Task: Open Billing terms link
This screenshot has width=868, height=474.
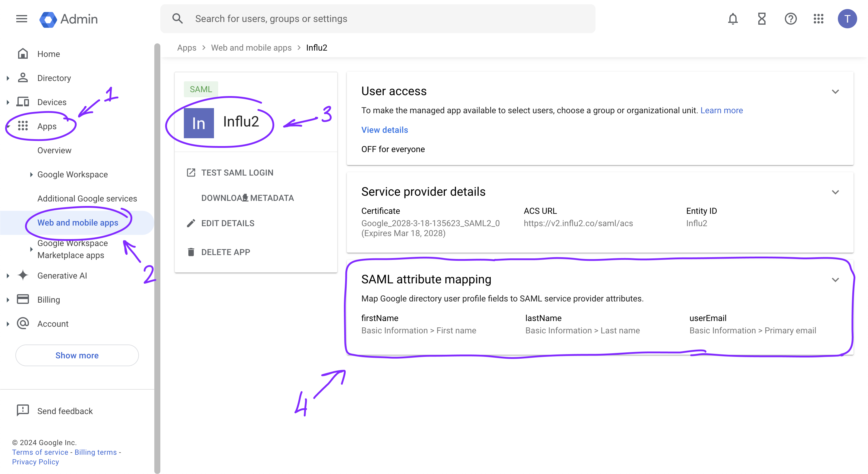Action: coord(96,452)
